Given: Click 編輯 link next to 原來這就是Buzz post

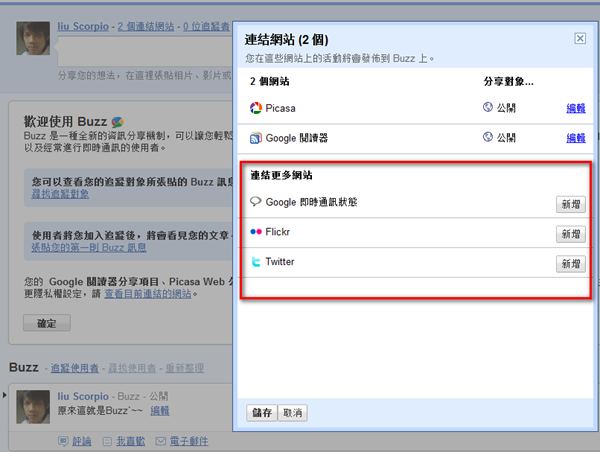Looking at the screenshot, I should point(160,411).
